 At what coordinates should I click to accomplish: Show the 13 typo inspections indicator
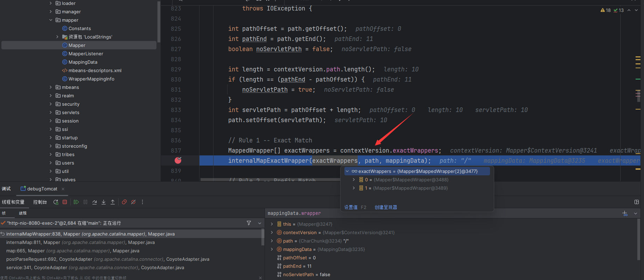click(x=619, y=10)
